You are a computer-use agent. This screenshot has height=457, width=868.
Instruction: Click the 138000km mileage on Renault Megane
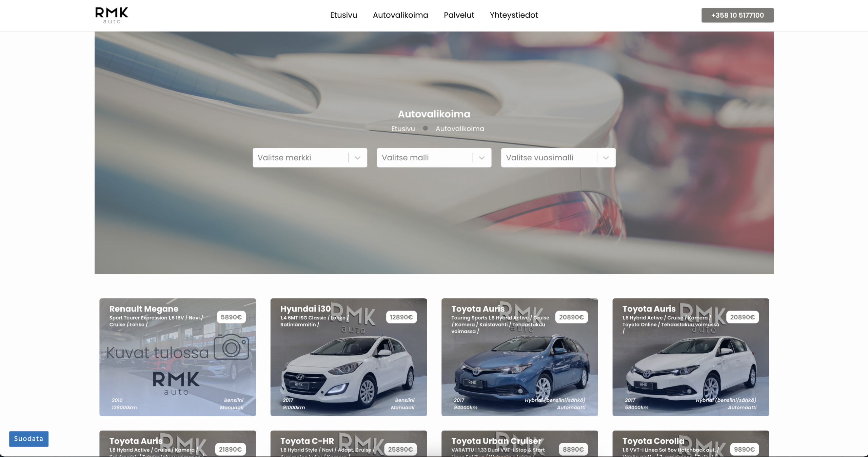click(x=124, y=408)
